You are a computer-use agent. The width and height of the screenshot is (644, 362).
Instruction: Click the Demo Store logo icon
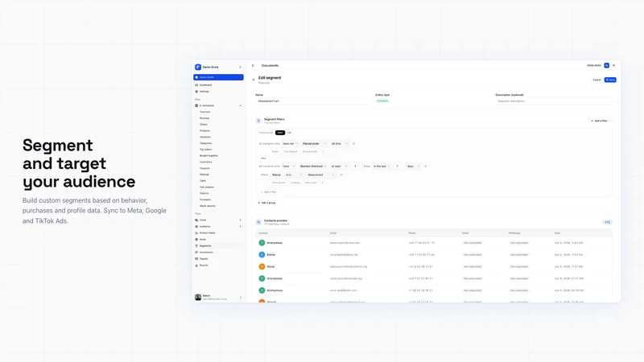coord(198,67)
